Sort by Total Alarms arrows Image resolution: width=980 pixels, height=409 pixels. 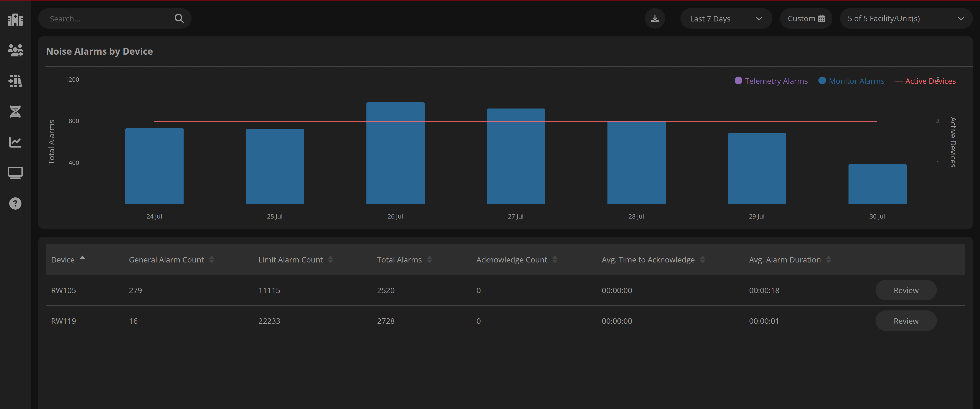(x=429, y=259)
